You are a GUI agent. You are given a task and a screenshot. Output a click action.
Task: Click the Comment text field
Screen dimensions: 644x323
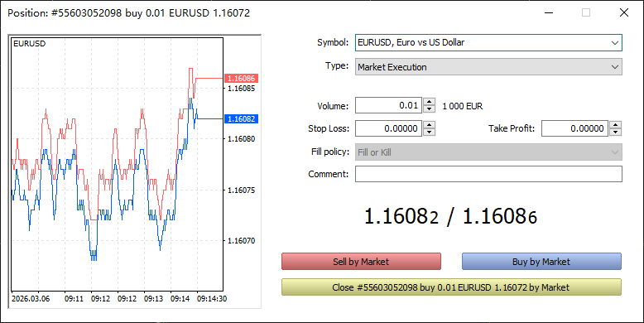pyautogui.click(x=488, y=174)
